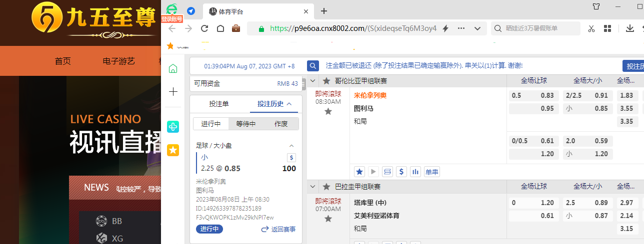
Task: Select the 等待中 filter
Action: coord(246,124)
